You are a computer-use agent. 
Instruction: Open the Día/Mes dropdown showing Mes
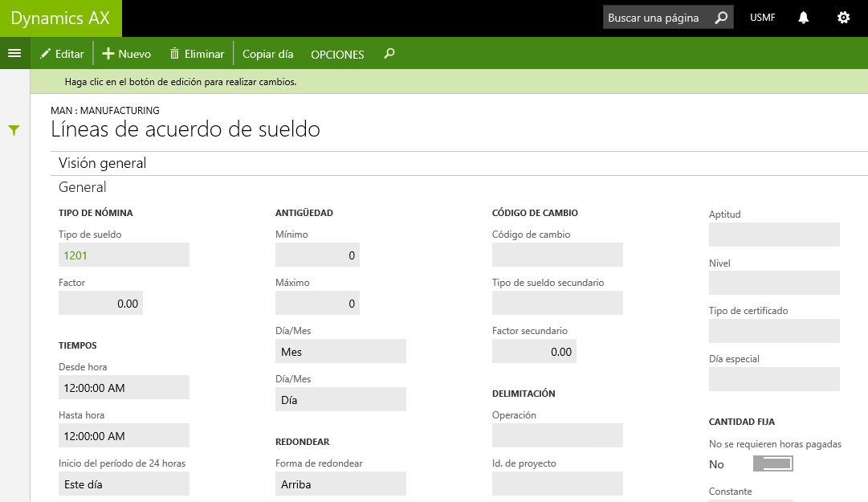340,352
